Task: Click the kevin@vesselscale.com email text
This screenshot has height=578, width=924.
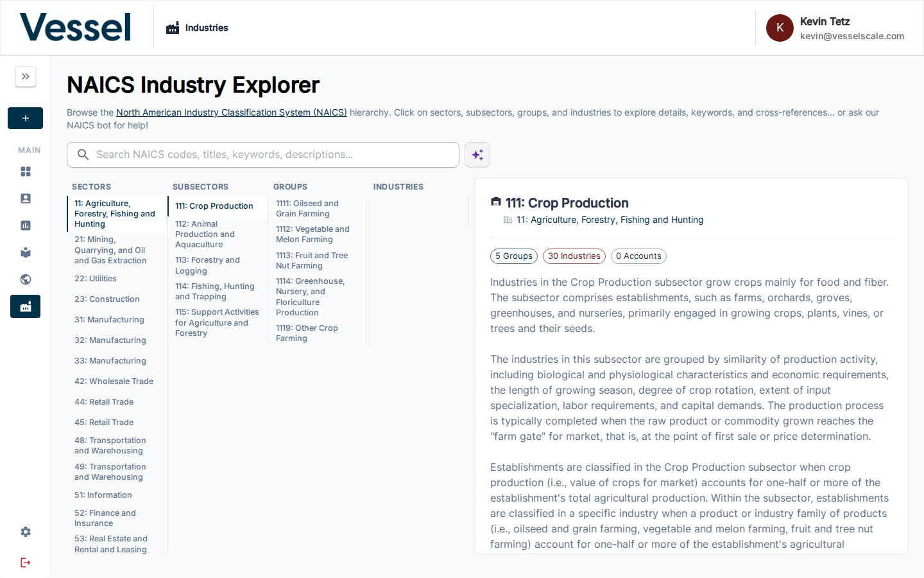Action: [852, 36]
